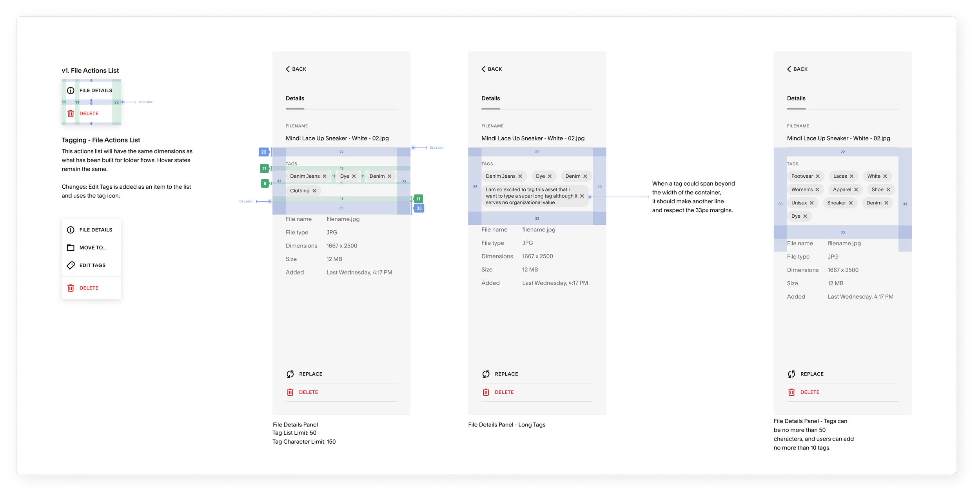
Task: Remove the Unisex tag
Action: (812, 203)
